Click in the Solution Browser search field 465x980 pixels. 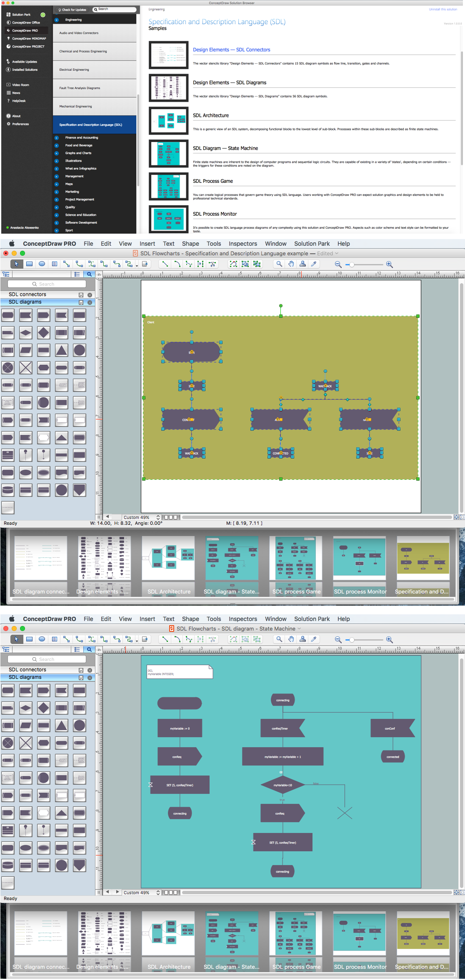[x=114, y=9]
